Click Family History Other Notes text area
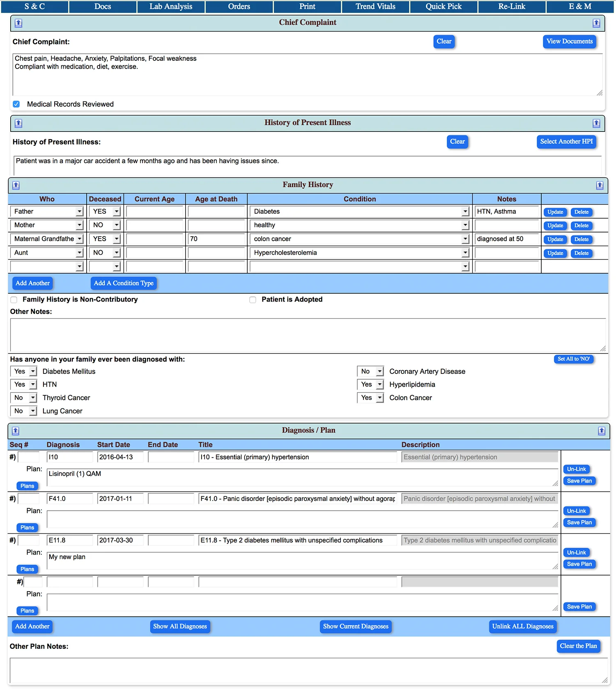The width and height of the screenshot is (616, 689). point(308,335)
